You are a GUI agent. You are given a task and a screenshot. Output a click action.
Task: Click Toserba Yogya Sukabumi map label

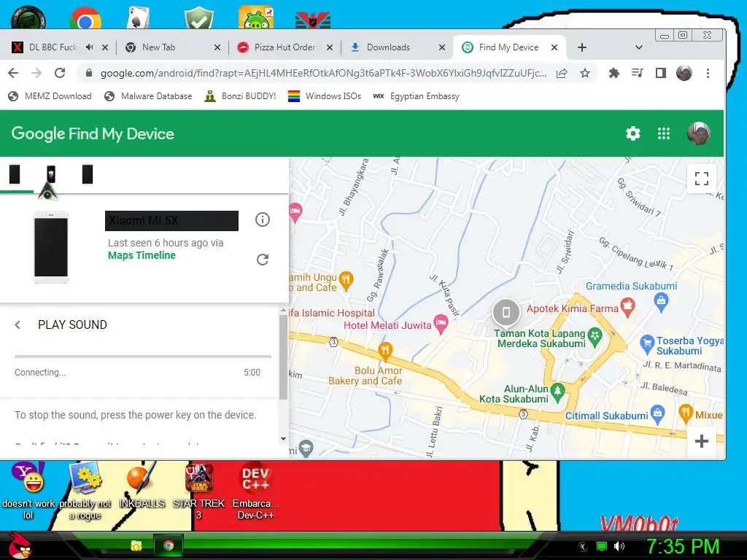click(x=689, y=346)
